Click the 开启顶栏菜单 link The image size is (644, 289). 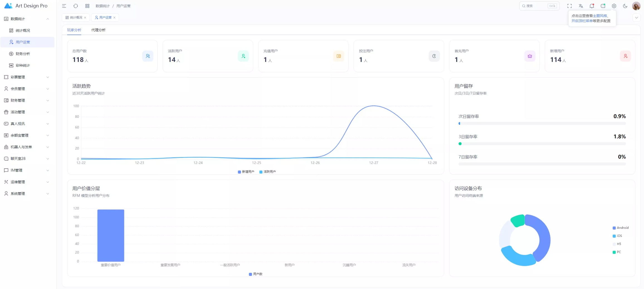click(x=582, y=21)
